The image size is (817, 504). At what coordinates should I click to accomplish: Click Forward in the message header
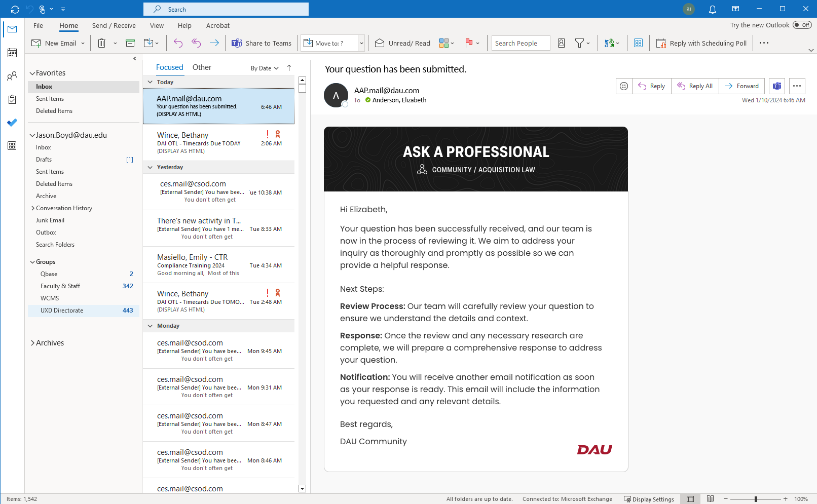click(741, 86)
